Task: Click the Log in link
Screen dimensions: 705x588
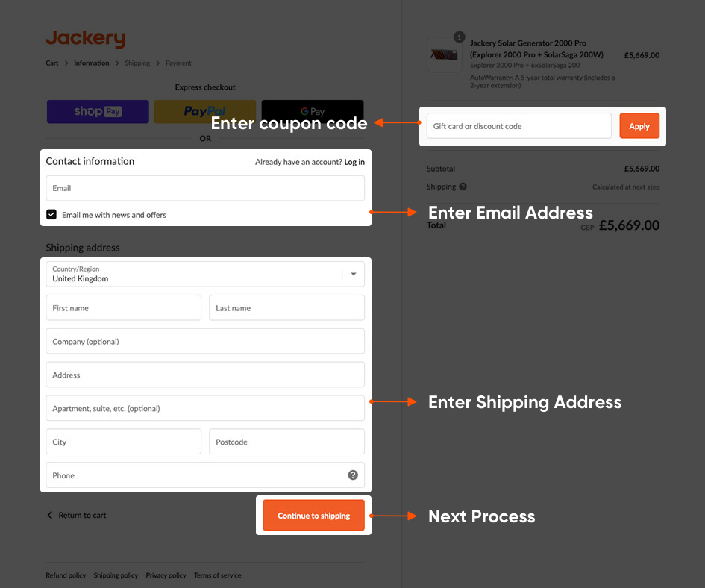Action: [354, 162]
